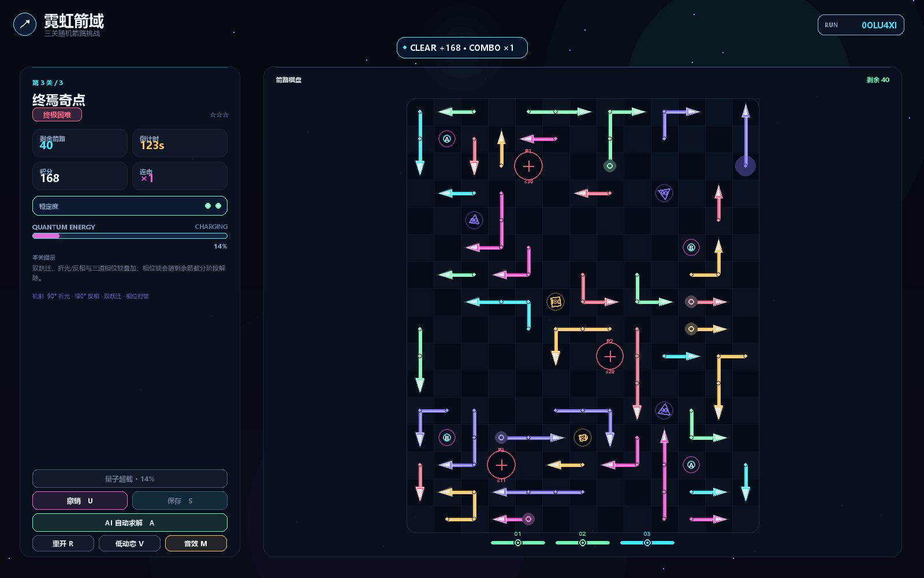Select the level 03 track marker
This screenshot has width=924, height=578.
click(647, 543)
